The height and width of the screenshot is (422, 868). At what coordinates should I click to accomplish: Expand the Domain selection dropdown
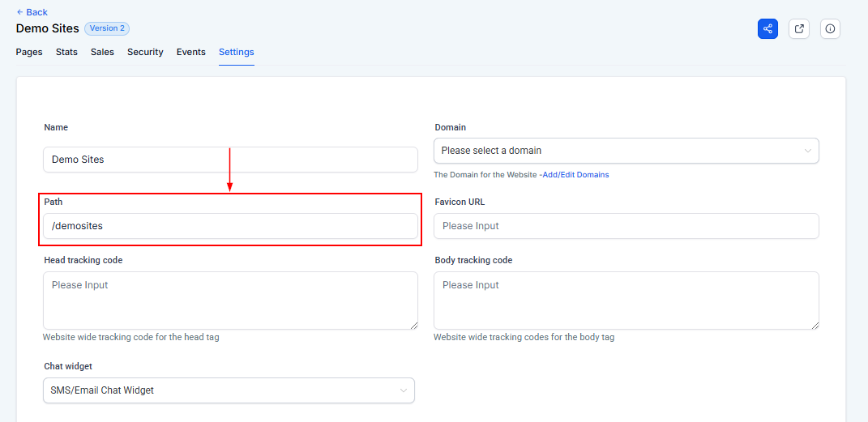pyautogui.click(x=626, y=151)
